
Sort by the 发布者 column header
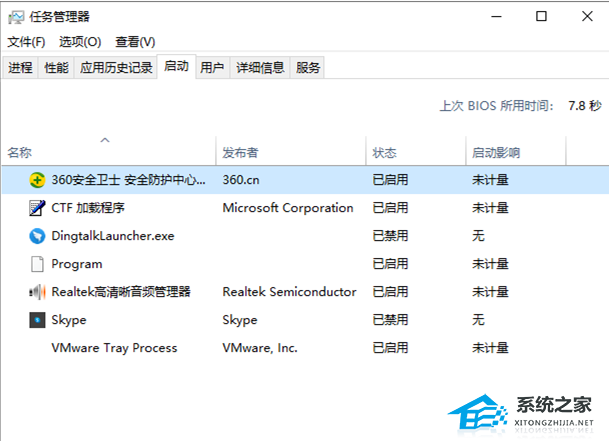point(241,153)
